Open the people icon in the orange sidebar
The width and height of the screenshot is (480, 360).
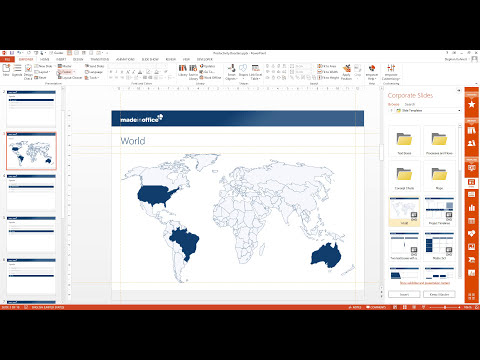[471, 143]
